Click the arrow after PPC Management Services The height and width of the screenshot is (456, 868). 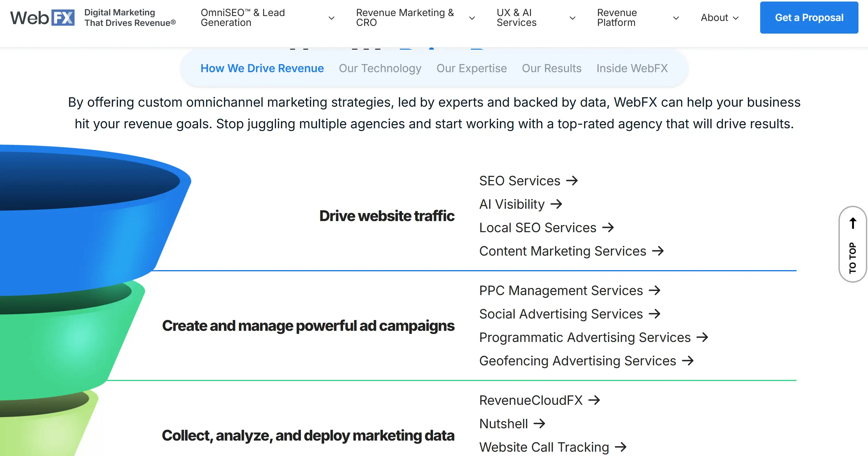pos(654,290)
